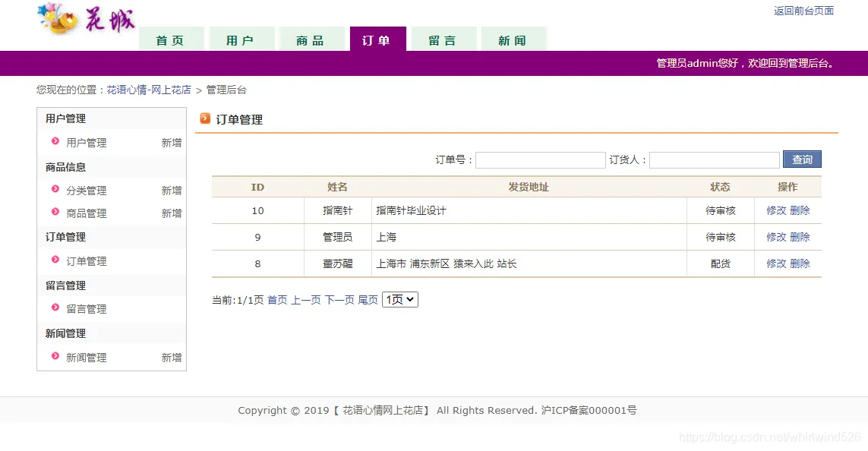
Task: Click 新增 beside 分类管理
Action: coord(172,191)
